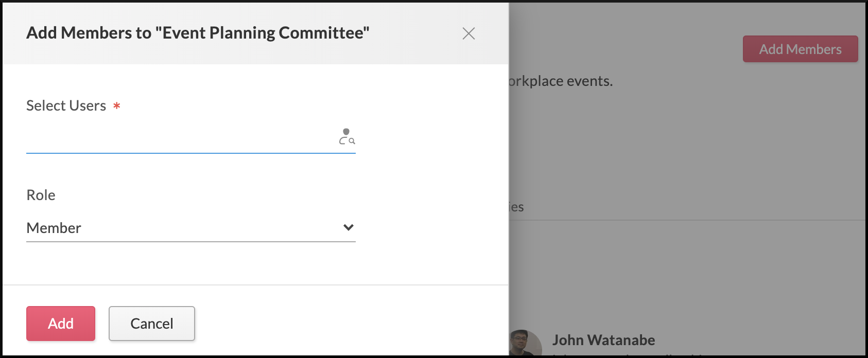Click the red required asterisk
The width and height of the screenshot is (868, 358).
click(117, 106)
